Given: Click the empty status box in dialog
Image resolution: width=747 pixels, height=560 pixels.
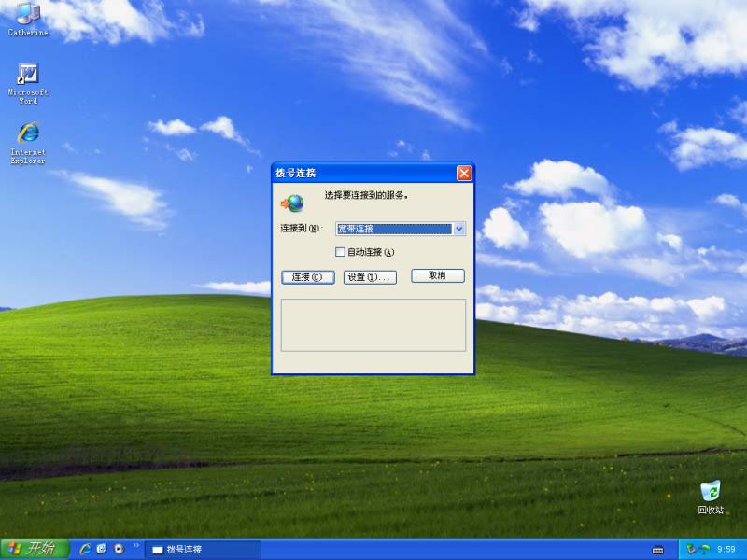Looking at the screenshot, I should (x=373, y=325).
